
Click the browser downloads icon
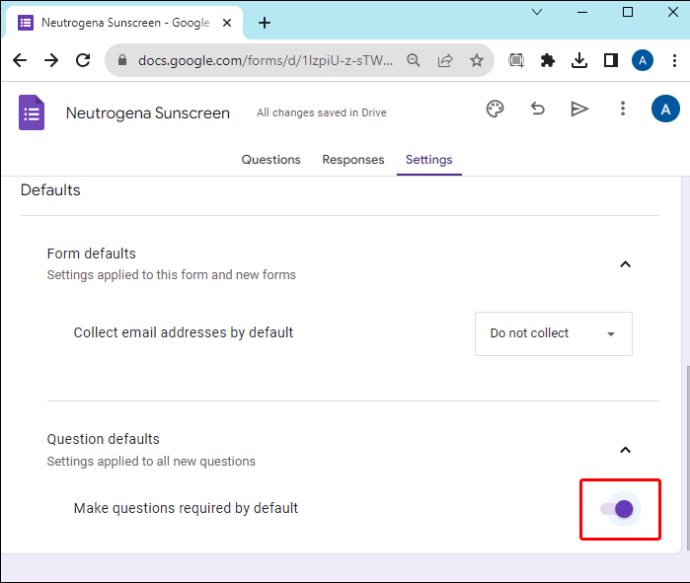(x=579, y=60)
